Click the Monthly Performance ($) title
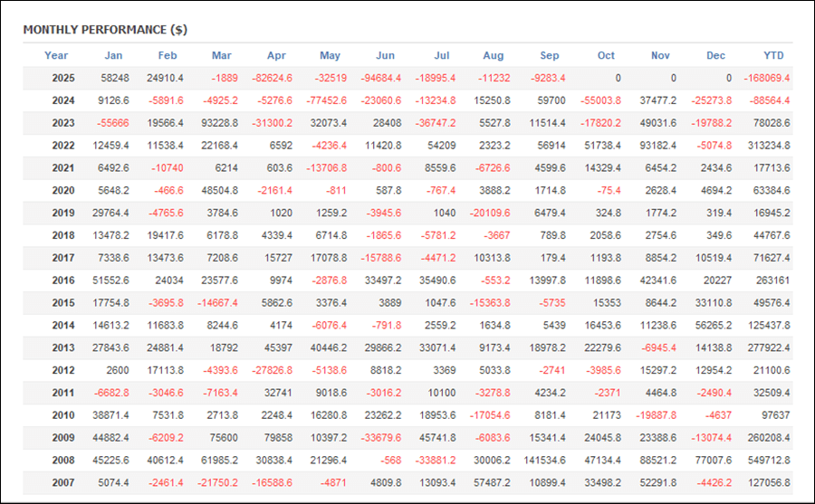This screenshot has height=504, width=815. (x=105, y=29)
